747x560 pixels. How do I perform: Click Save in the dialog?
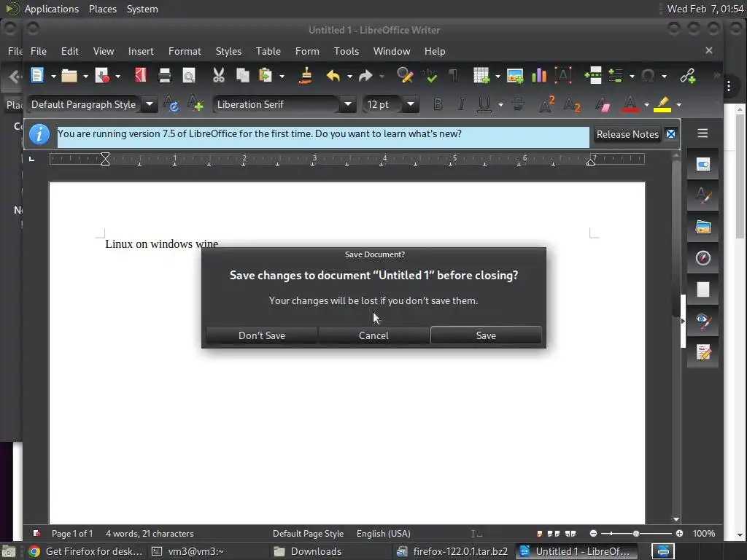pyautogui.click(x=486, y=335)
